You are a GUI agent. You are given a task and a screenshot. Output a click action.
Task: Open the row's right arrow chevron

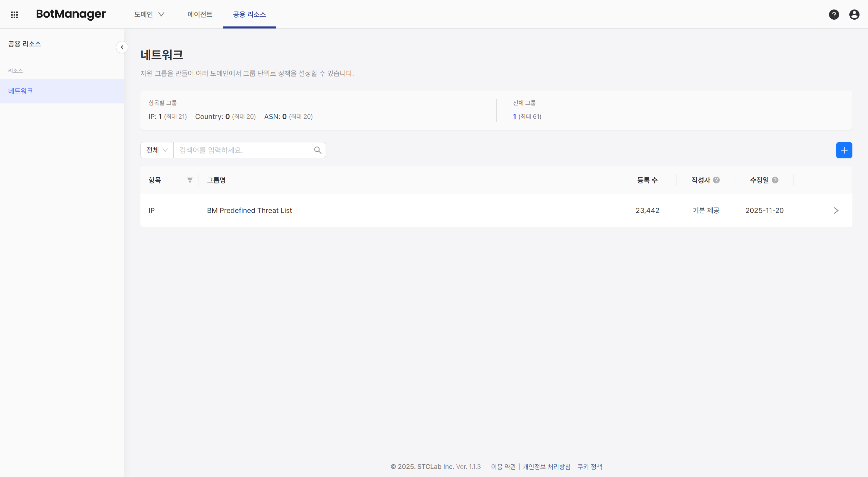836,211
